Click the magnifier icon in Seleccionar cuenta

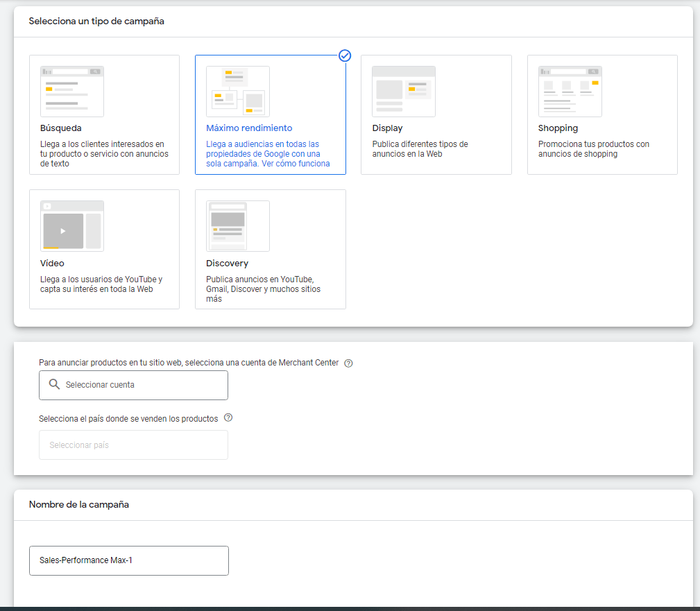54,385
